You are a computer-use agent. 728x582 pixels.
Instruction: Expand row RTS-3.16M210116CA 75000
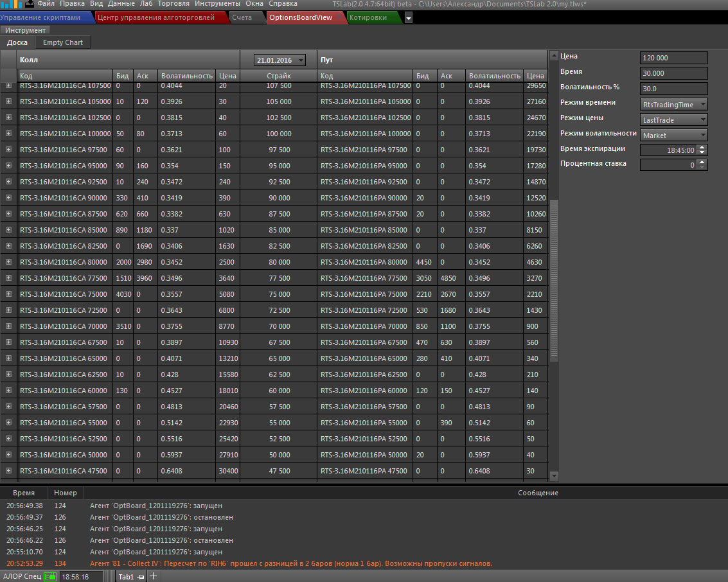click(8, 294)
